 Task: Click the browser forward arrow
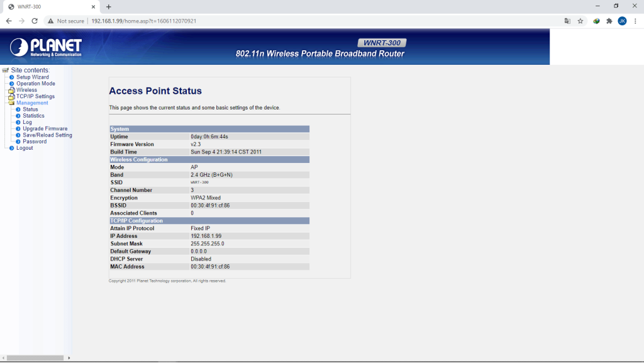(x=21, y=21)
